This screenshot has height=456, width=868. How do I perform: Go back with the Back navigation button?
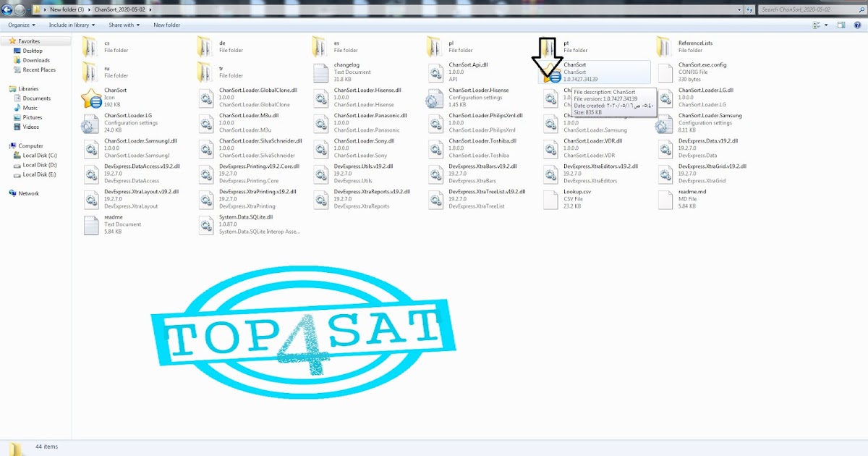coord(7,9)
